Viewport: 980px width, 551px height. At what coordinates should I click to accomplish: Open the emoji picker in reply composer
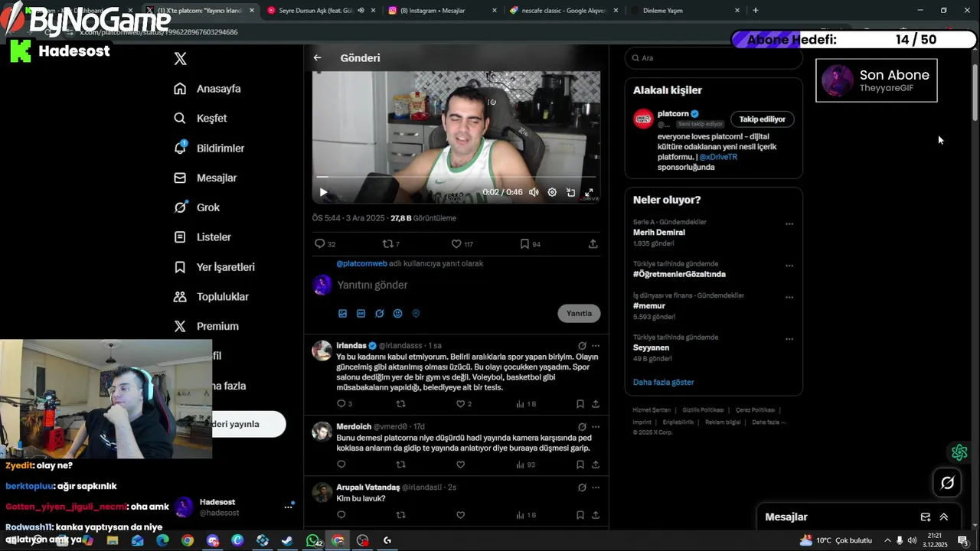[x=397, y=313]
